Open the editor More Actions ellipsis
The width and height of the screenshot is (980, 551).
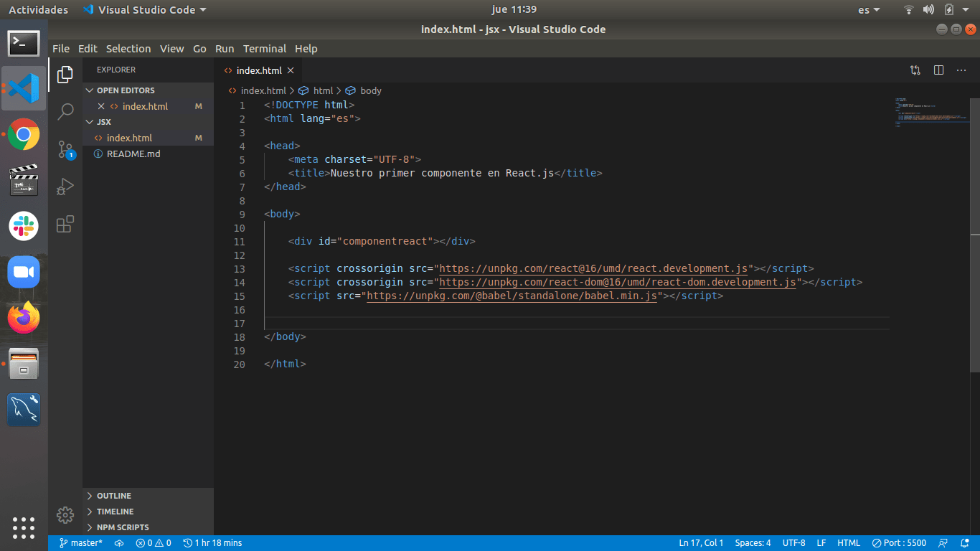tap(961, 70)
